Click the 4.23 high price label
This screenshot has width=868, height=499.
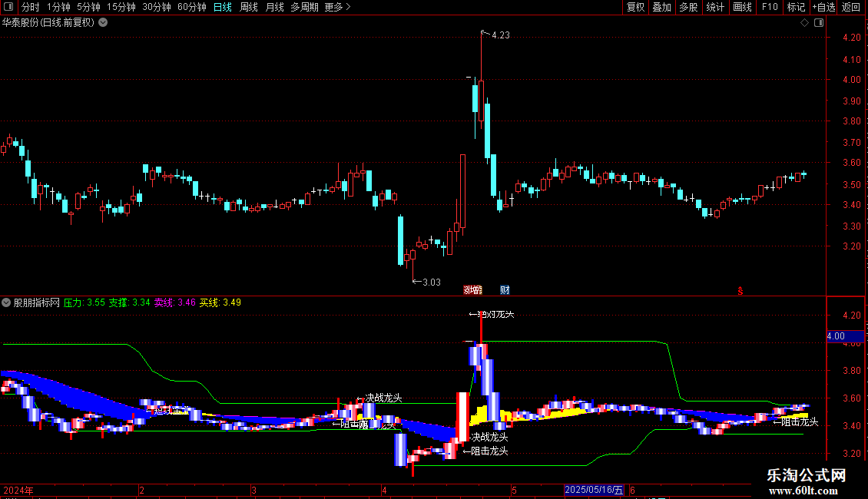tap(500, 35)
